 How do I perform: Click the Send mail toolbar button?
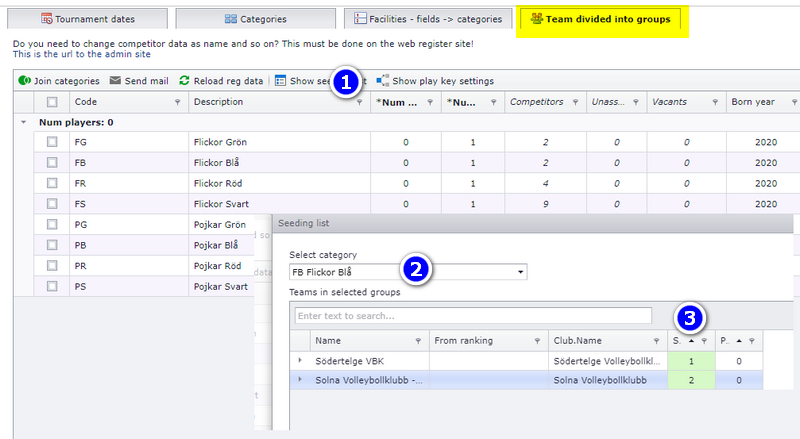[x=139, y=81]
